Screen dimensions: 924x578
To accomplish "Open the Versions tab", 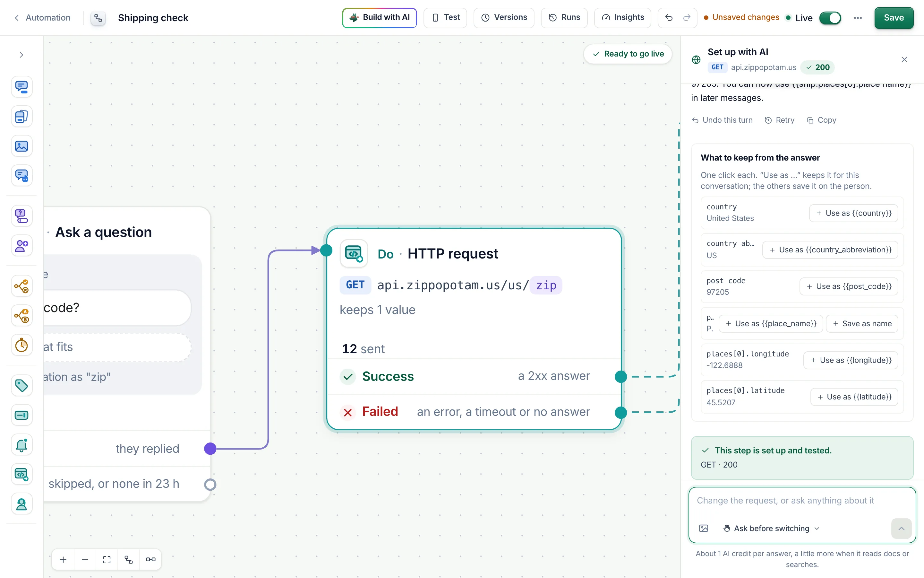I will (x=504, y=18).
